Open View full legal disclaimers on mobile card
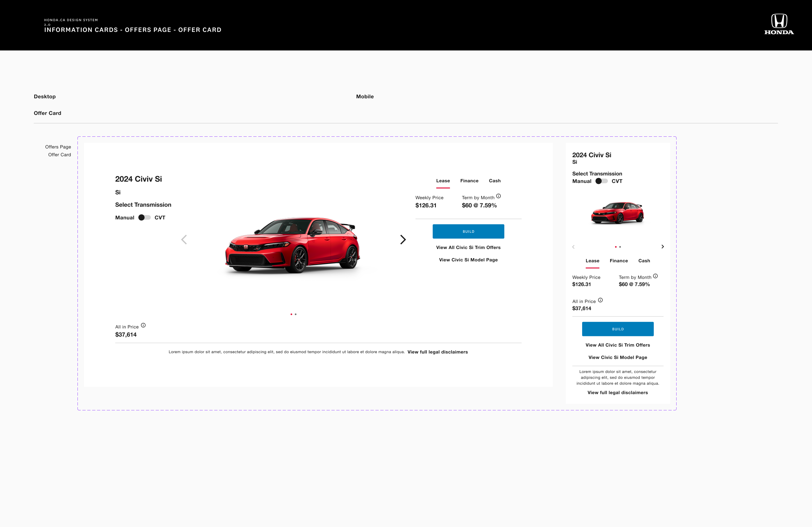This screenshot has width=812, height=527. click(618, 392)
